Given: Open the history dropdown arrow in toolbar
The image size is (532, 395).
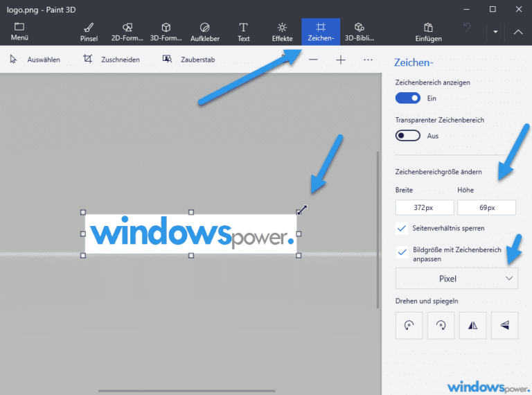Looking at the screenshot, I should pyautogui.click(x=495, y=32).
